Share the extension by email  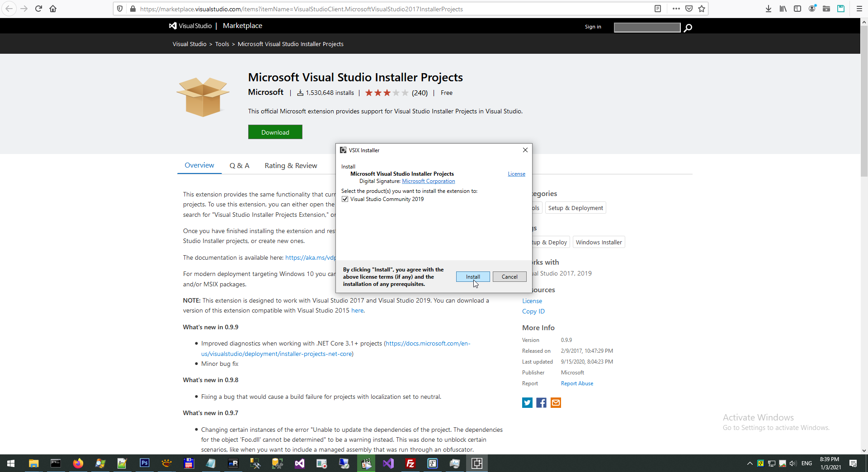pyautogui.click(x=556, y=402)
